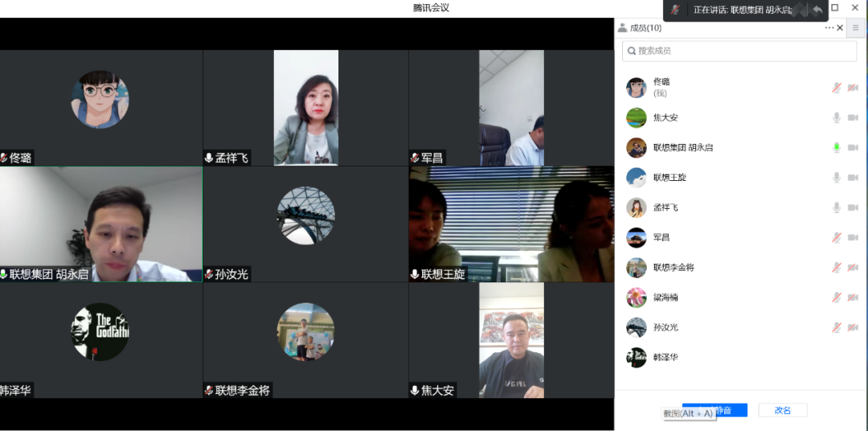Image resolution: width=868 pixels, height=431 pixels.
Task: Select 孟祥飞 video tile
Action: click(x=305, y=108)
